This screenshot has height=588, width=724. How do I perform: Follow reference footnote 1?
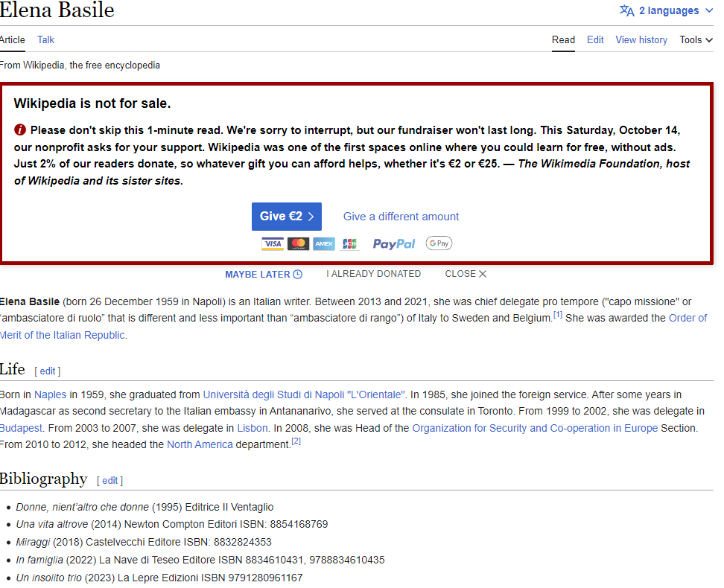pyautogui.click(x=558, y=315)
